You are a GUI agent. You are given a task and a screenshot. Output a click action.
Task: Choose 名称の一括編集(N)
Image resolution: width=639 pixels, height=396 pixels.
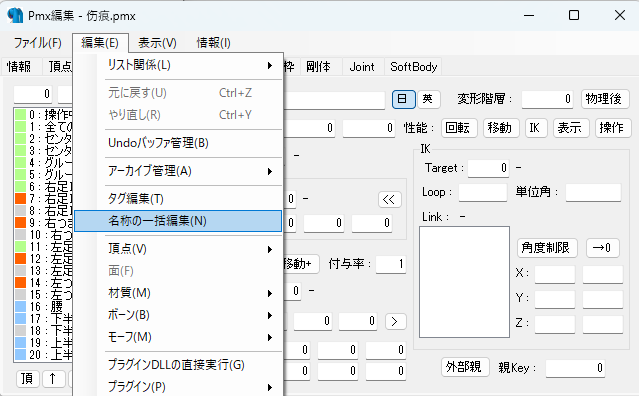tap(178, 221)
